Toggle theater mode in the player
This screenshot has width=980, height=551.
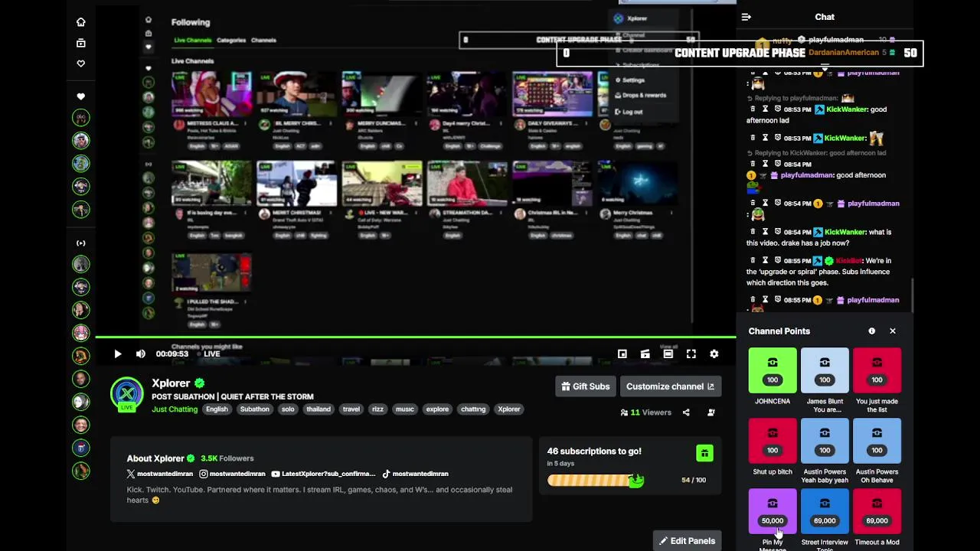point(668,354)
